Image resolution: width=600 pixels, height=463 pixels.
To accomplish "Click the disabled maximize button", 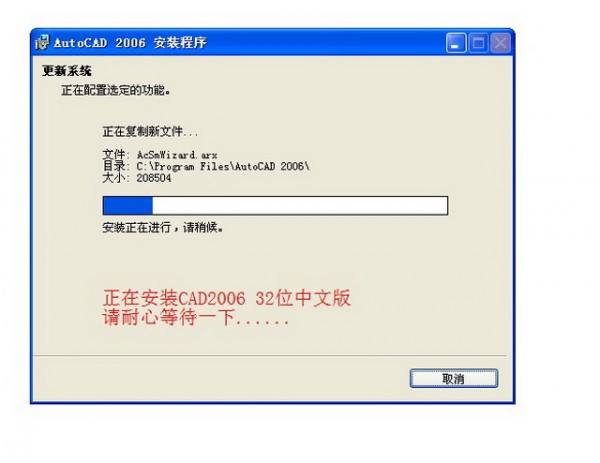I will (x=478, y=42).
